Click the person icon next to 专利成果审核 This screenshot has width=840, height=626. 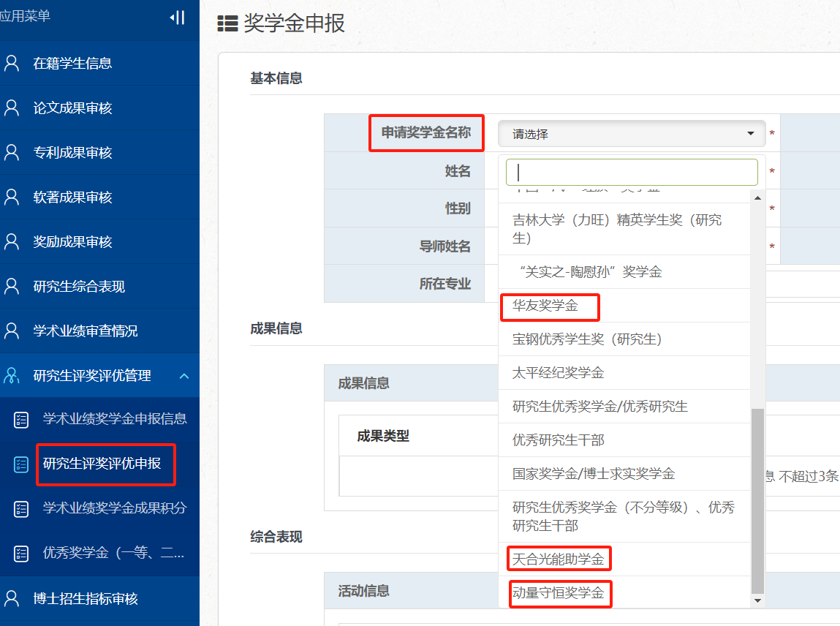(12, 153)
